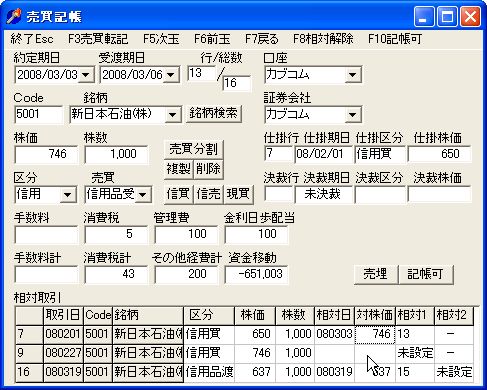Click the 消費税 field showing 5
This screenshot has width=487, height=390.
point(116,235)
